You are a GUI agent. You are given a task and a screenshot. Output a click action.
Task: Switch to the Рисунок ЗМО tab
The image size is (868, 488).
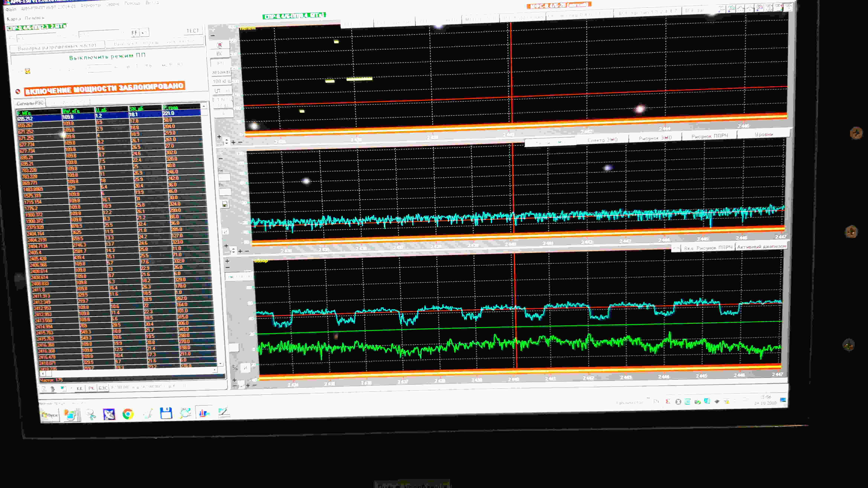coord(655,138)
